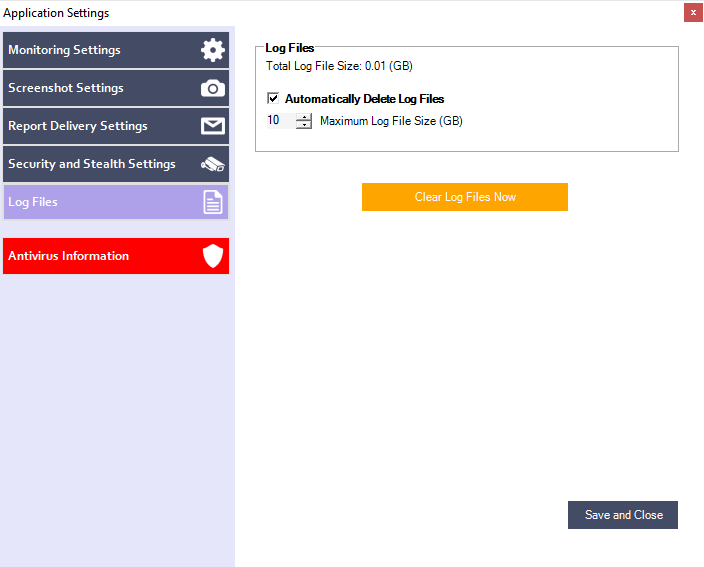This screenshot has height=567, width=704.
Task: Click the document icon on Log Files
Action: click(x=213, y=202)
